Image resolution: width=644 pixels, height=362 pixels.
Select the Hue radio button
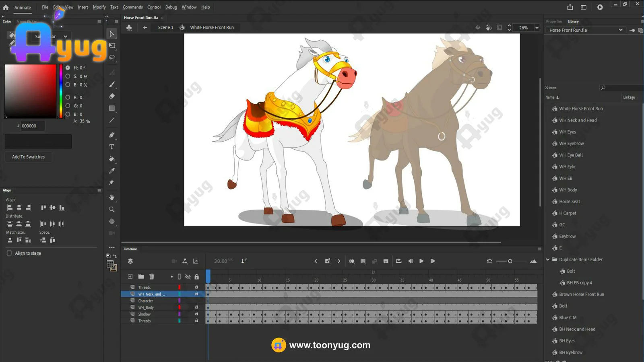pyautogui.click(x=68, y=68)
